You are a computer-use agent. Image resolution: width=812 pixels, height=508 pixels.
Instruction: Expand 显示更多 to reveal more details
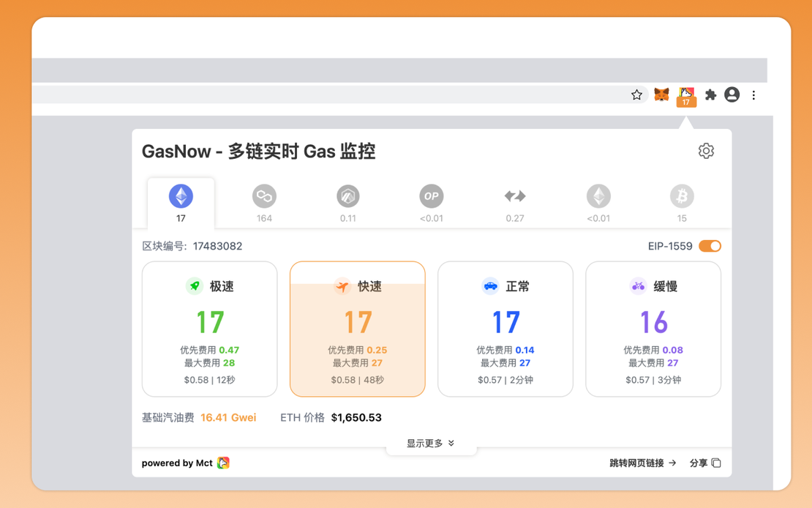pos(430,443)
